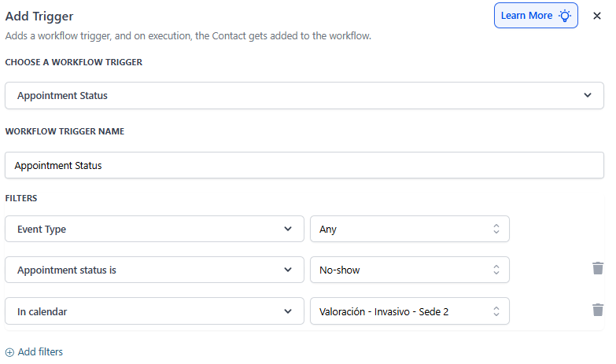Click the Learn More button
The width and height of the screenshot is (616, 364).
tap(535, 16)
